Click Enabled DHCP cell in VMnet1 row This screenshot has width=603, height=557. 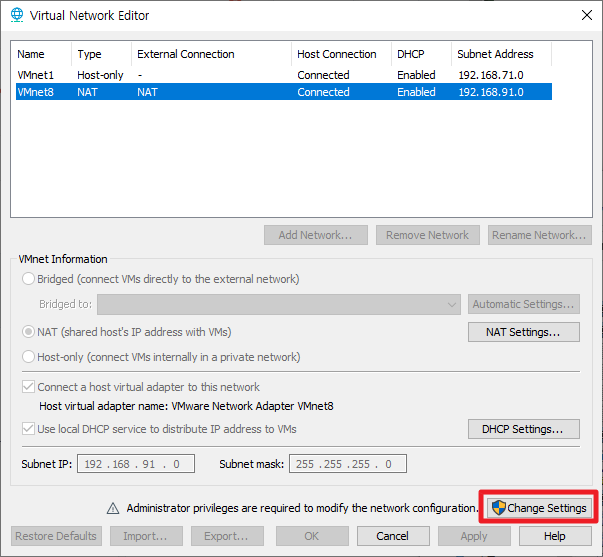(x=416, y=75)
